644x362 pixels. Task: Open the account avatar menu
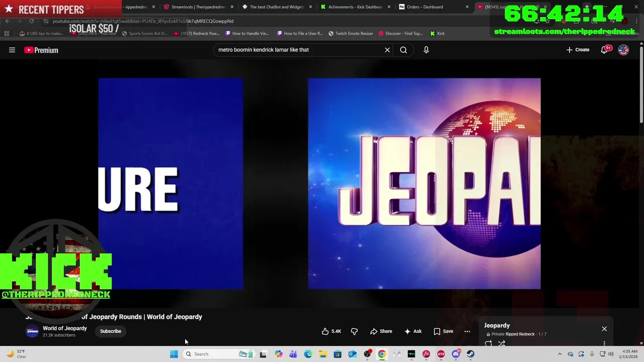pos(623,50)
